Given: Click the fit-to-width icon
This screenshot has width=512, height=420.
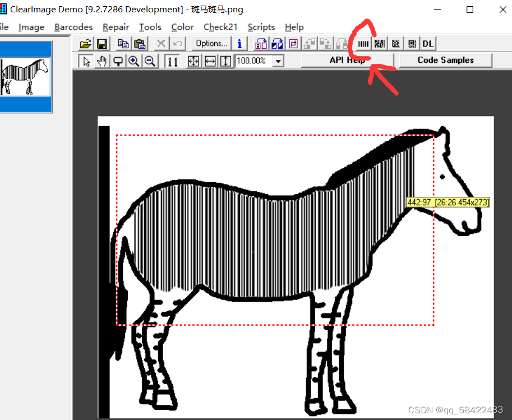Looking at the screenshot, I should (x=210, y=61).
